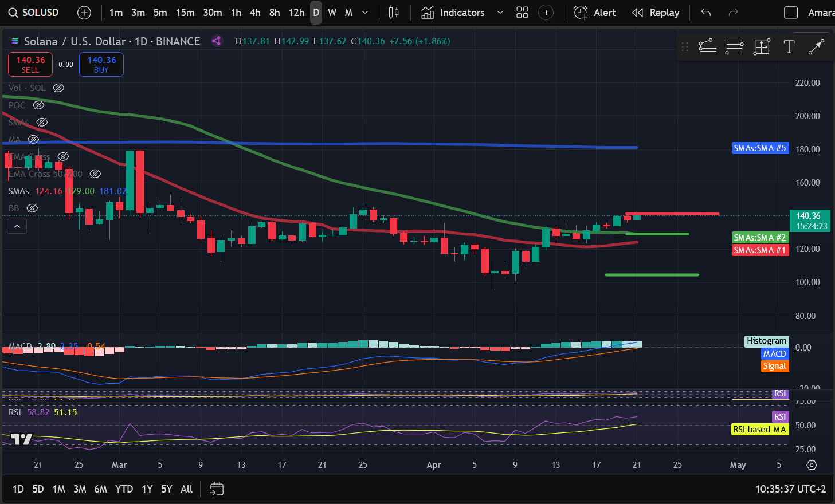Toggle visibility of the POC indicator

point(38,105)
